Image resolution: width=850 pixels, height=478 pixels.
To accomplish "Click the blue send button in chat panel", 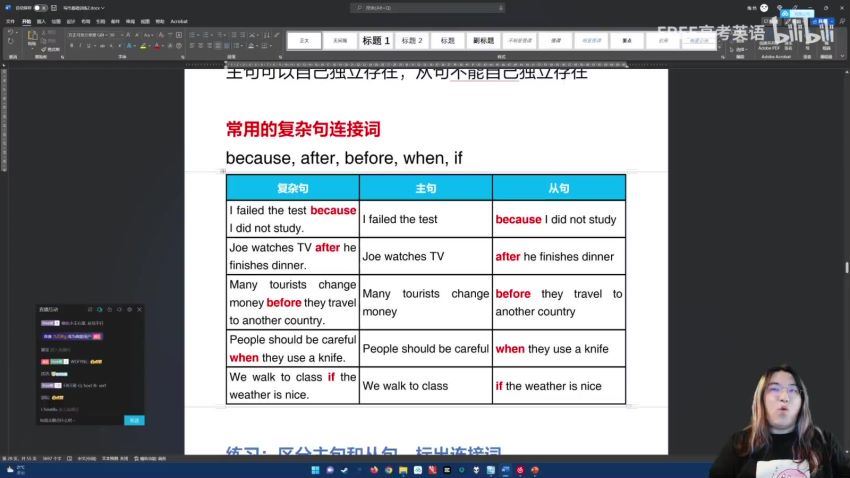I will [134, 420].
